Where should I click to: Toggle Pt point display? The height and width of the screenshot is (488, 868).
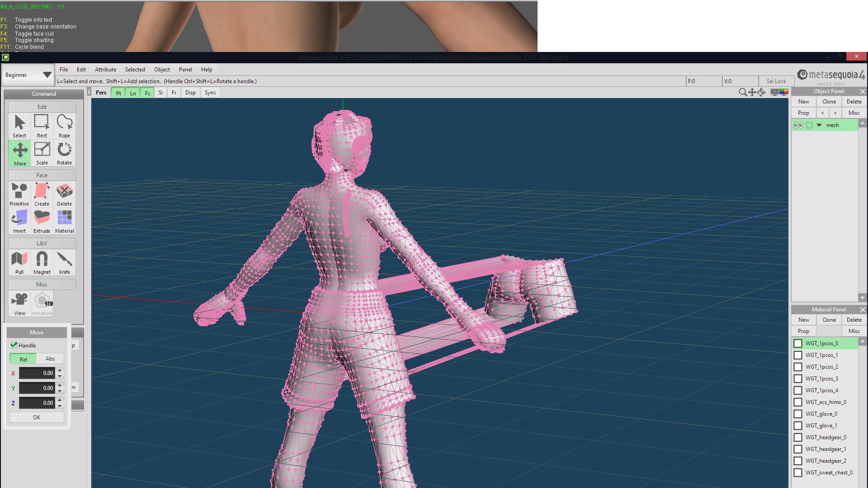click(x=118, y=93)
